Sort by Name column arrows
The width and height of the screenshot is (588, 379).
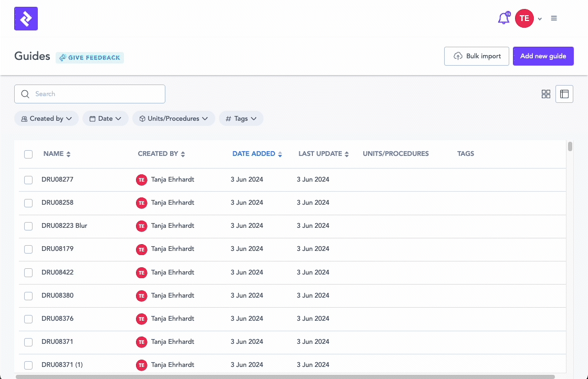[x=68, y=154]
